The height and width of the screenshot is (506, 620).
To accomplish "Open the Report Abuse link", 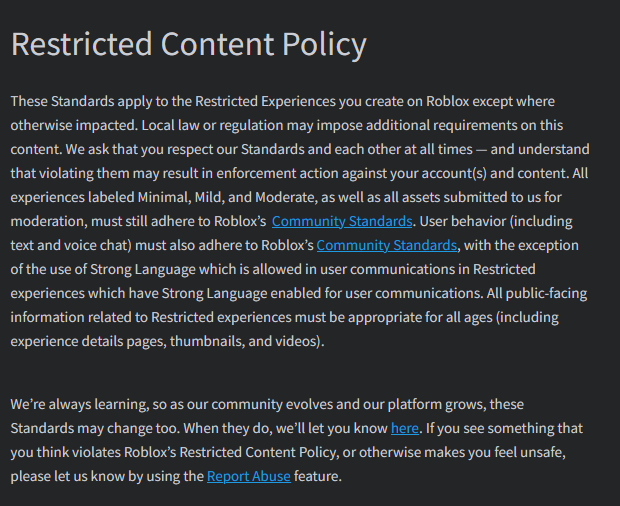I will [249, 476].
